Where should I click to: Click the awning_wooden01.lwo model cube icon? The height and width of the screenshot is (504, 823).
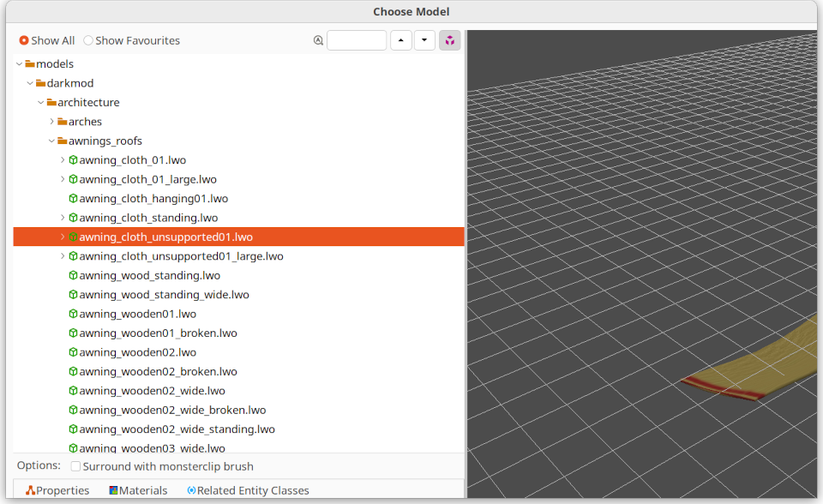(x=73, y=315)
